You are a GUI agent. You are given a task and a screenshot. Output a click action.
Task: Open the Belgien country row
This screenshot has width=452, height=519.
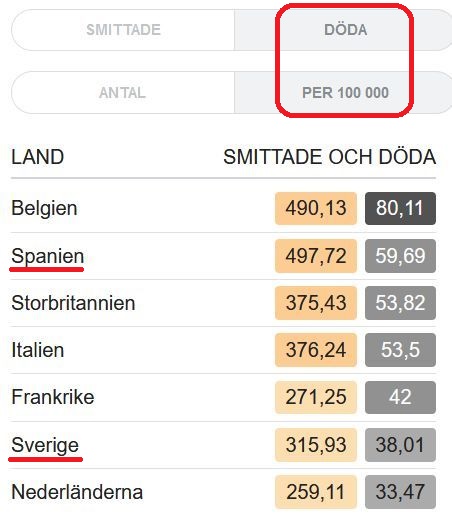[x=223, y=208]
